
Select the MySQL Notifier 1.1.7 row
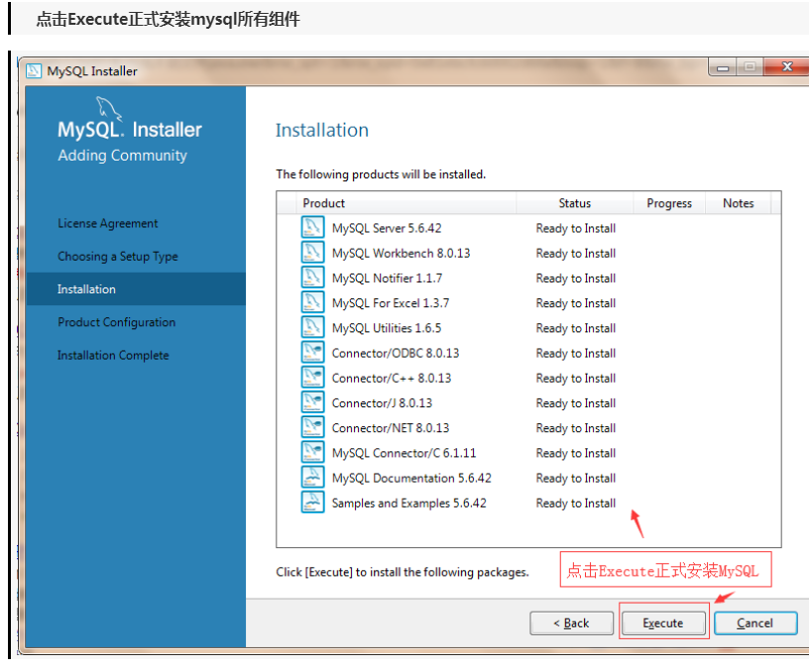tap(528, 278)
